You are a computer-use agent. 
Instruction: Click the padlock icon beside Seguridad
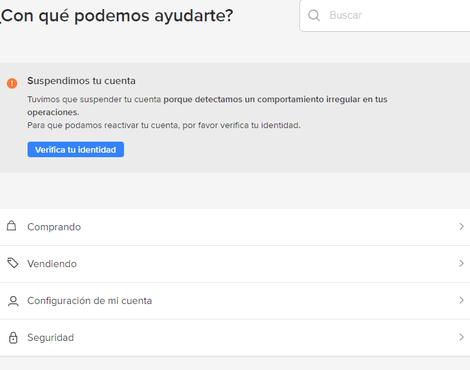pyautogui.click(x=13, y=337)
